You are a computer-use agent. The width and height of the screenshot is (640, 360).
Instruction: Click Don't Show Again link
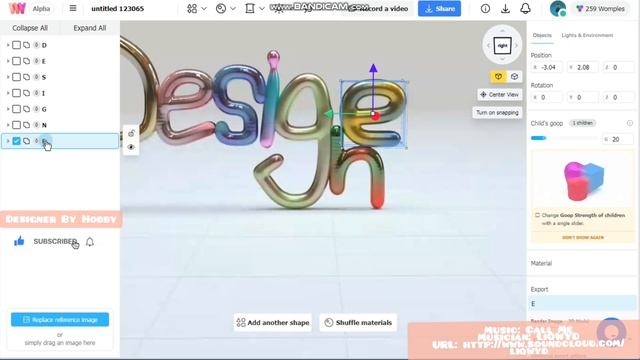[x=583, y=238]
